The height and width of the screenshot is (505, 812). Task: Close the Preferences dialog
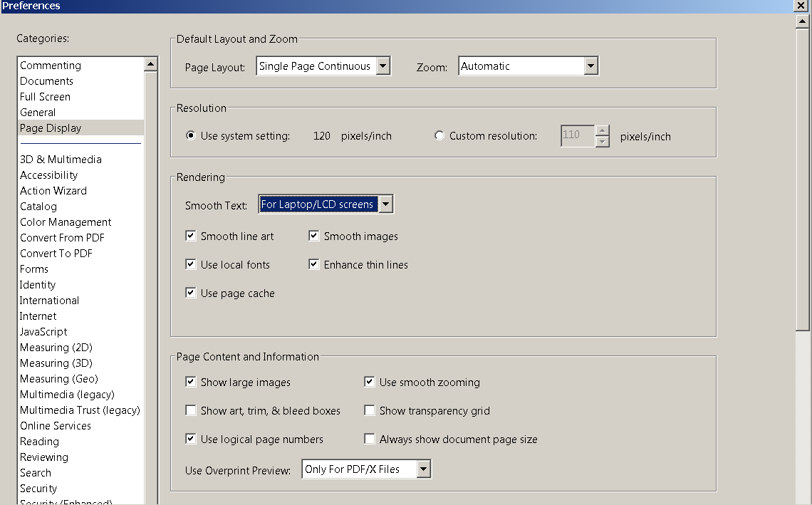click(x=800, y=6)
